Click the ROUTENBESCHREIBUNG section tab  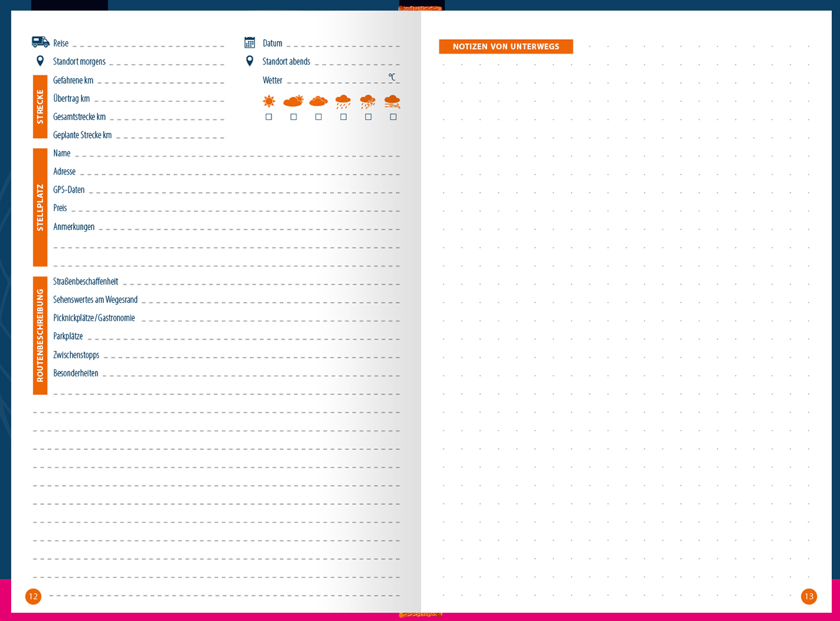tap(40, 335)
